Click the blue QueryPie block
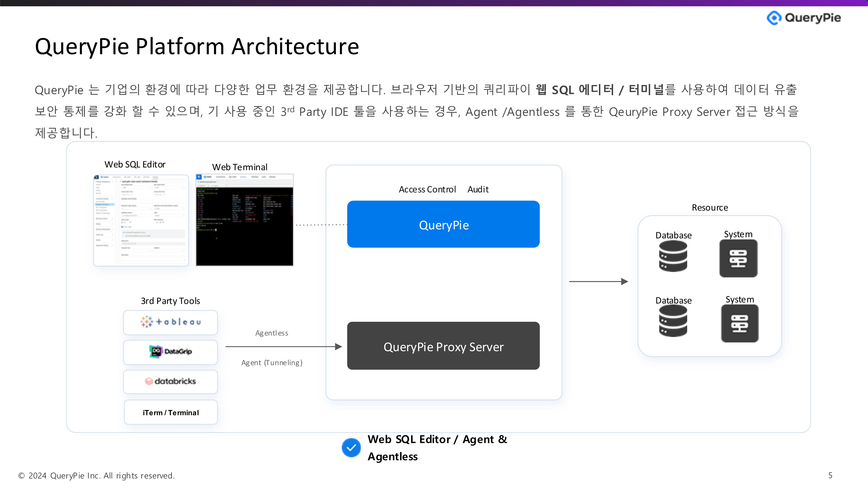The width and height of the screenshot is (868, 488). pos(443,225)
